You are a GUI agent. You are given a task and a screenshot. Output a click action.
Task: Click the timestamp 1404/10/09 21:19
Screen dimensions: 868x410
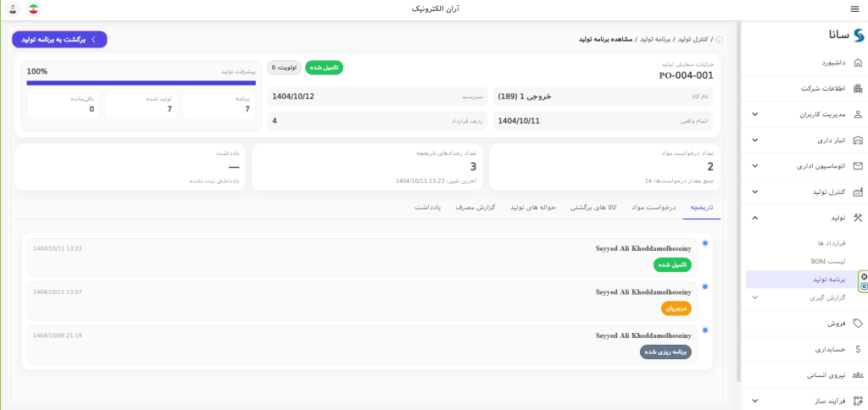point(58,335)
